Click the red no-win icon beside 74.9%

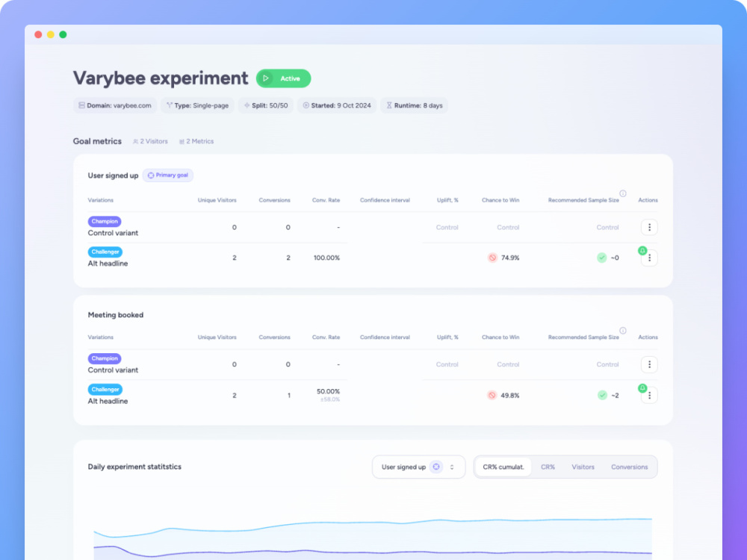pos(492,258)
